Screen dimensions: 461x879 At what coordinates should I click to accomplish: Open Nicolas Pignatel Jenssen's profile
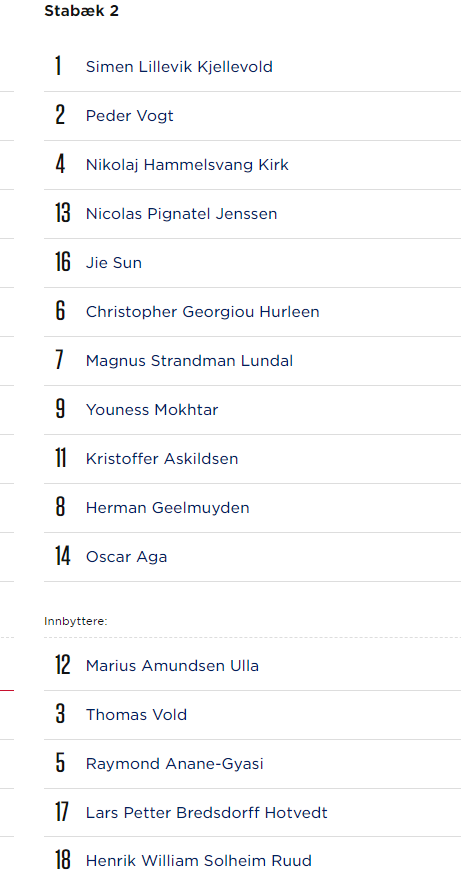181,214
